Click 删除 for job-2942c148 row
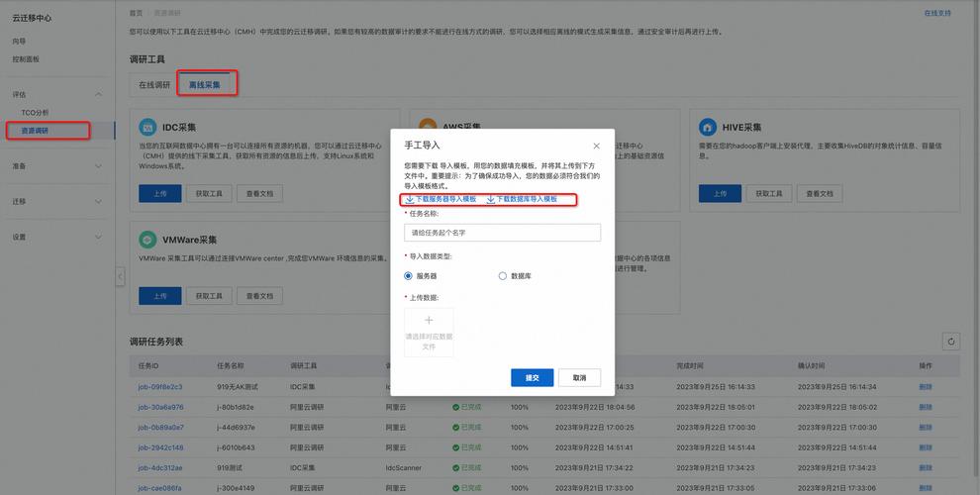 tap(926, 447)
